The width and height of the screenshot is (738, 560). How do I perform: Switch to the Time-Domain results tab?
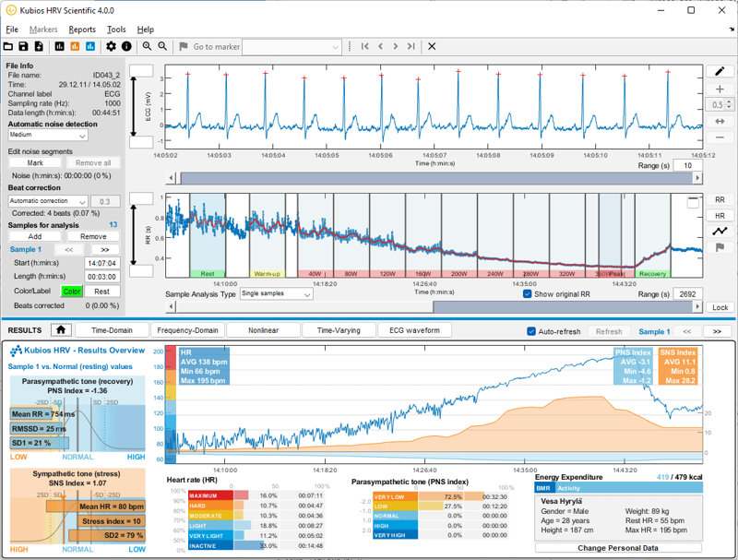click(112, 330)
